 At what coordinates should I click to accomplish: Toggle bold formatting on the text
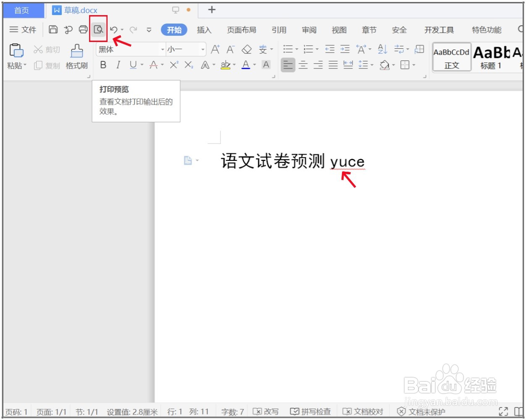(x=103, y=65)
